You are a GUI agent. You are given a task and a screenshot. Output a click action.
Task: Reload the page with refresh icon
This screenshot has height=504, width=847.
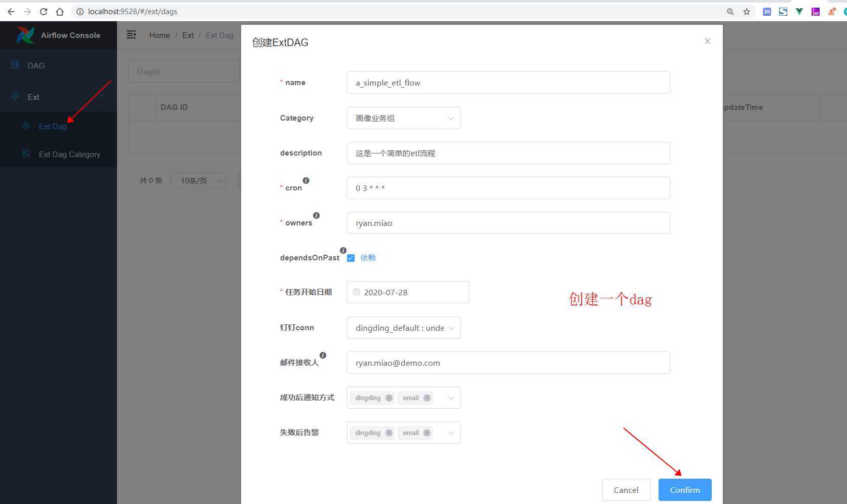pyautogui.click(x=44, y=12)
